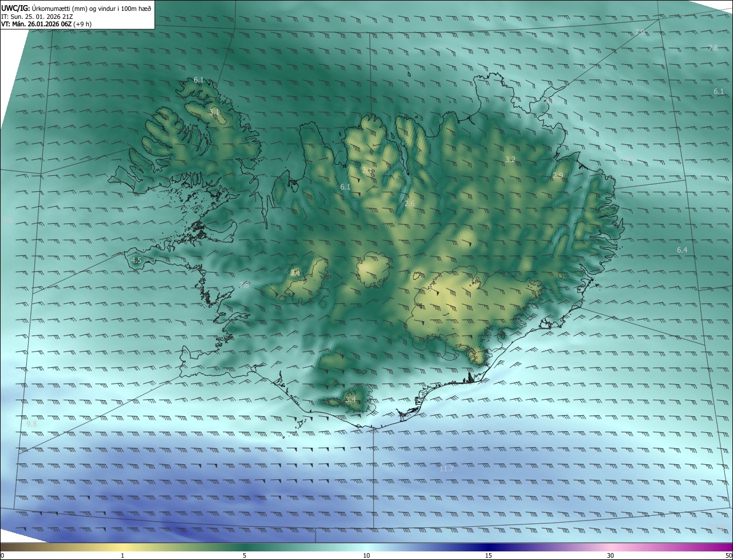Click the 6.1 value next to the 2.6 label
733x560 pixels.
click(x=345, y=187)
